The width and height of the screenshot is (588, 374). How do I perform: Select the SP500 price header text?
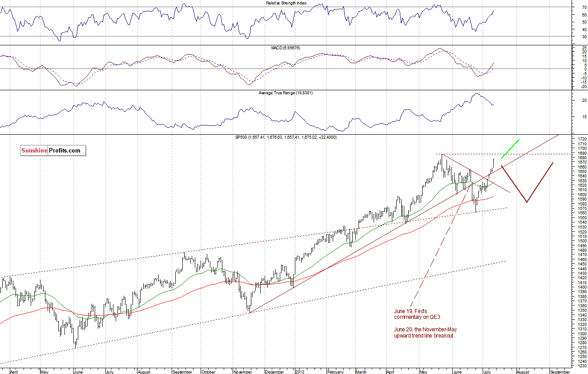[286, 137]
